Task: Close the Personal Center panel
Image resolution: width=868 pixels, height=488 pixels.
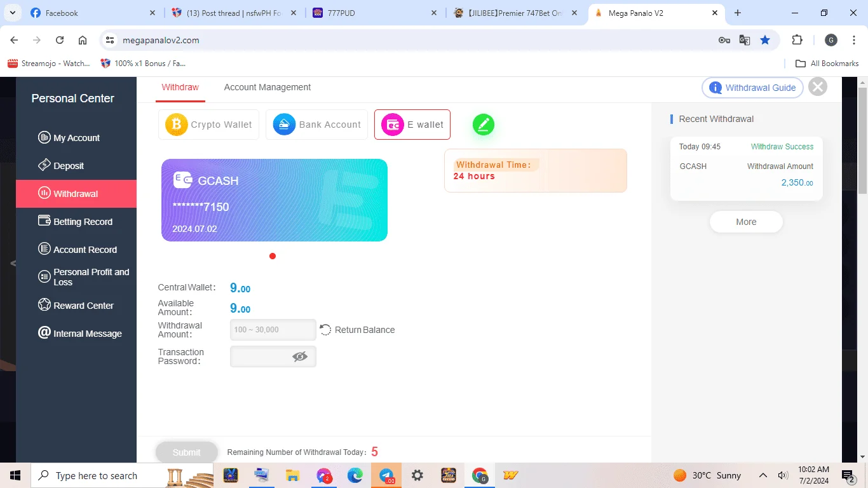Action: (x=818, y=87)
